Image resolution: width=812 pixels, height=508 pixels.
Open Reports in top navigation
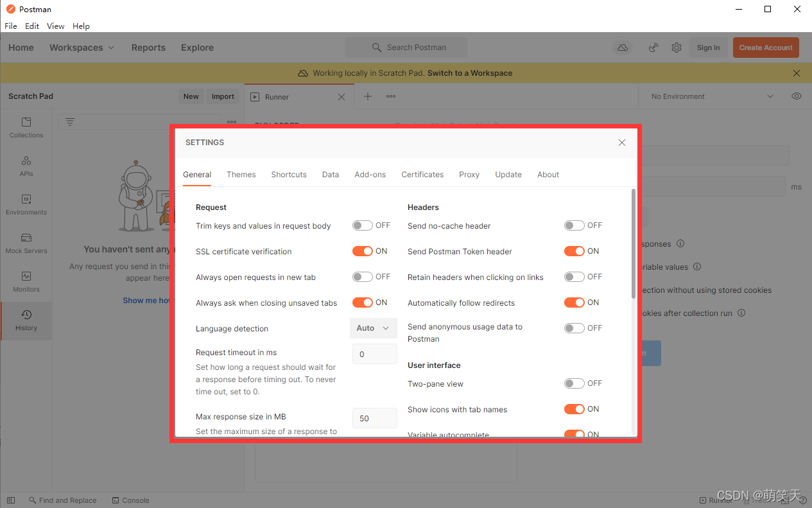coord(148,48)
